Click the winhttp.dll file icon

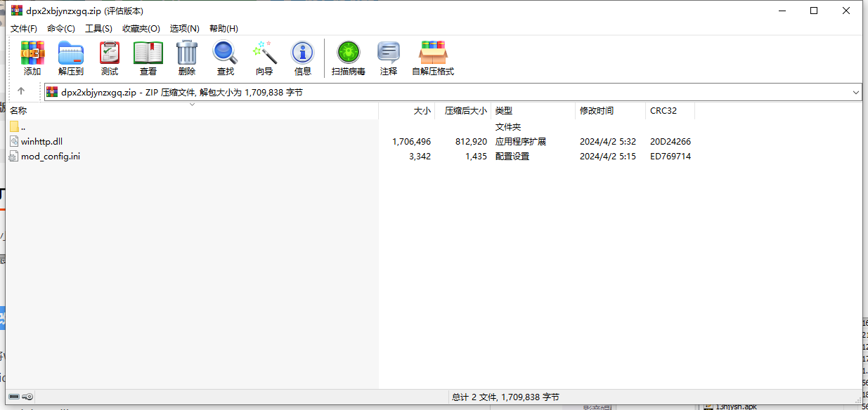click(14, 141)
